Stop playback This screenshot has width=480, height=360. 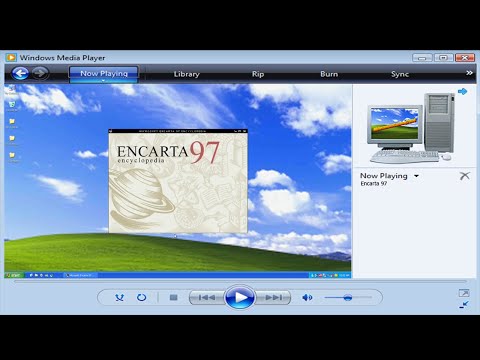173,297
